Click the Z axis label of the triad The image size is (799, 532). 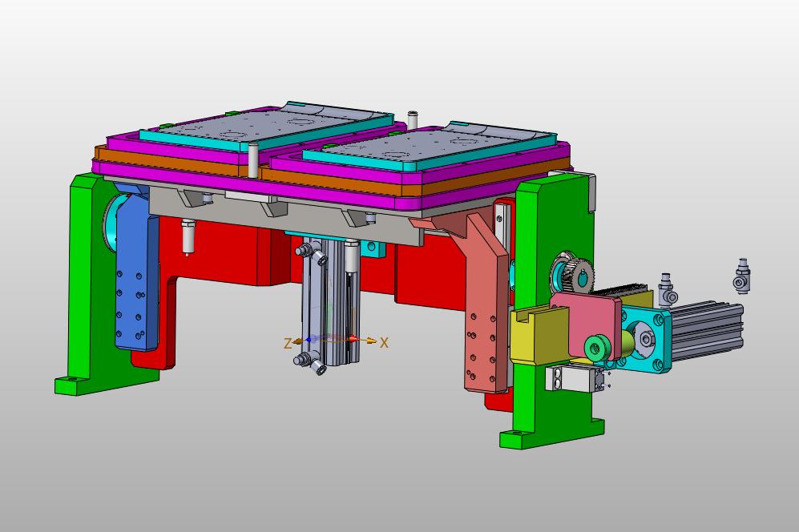(x=288, y=343)
